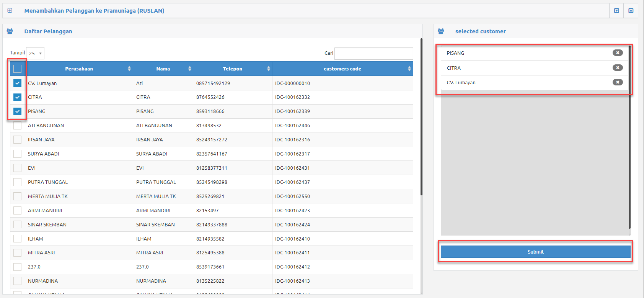Click the users icon beside Daftar Pelanggan
Screen dimensions: 644x298
click(x=10, y=31)
